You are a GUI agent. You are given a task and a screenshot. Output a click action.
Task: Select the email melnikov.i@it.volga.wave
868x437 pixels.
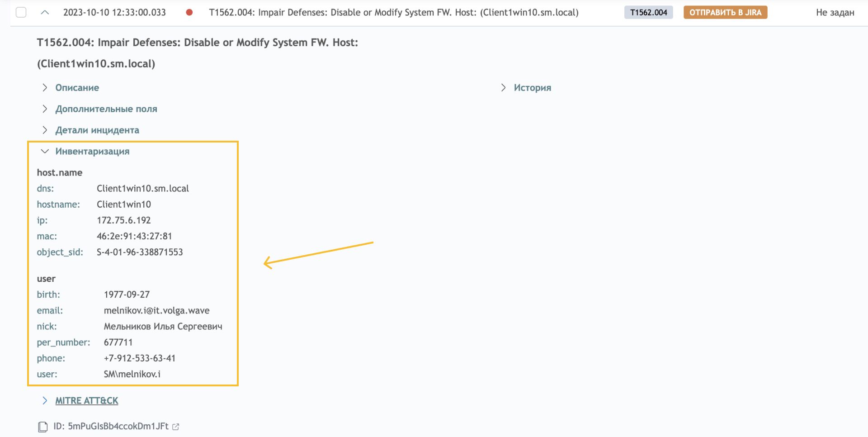coord(157,311)
